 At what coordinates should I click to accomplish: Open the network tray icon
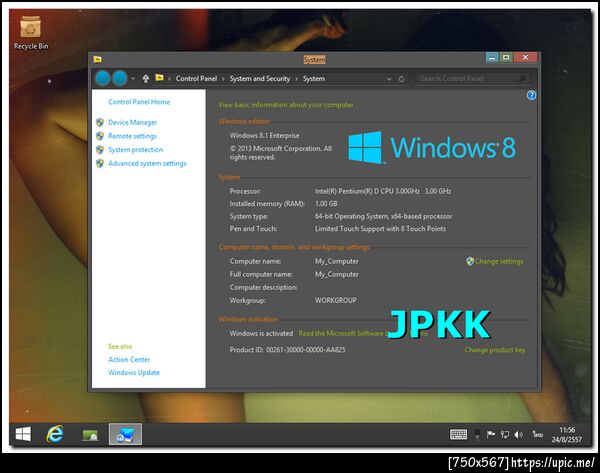coord(505,434)
